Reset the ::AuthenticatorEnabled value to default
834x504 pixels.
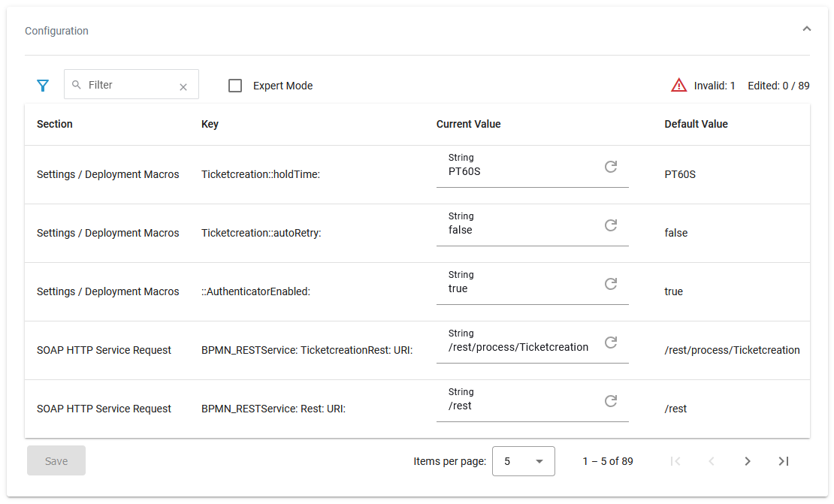coord(611,284)
